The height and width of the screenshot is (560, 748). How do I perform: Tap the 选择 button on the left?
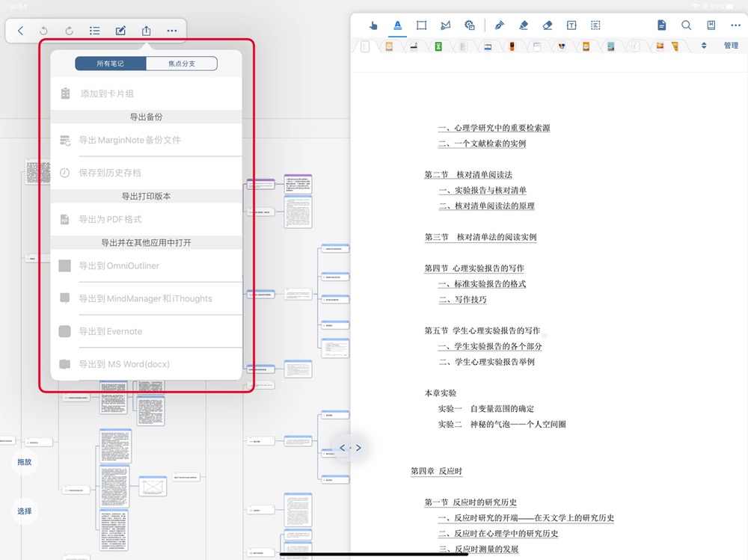click(23, 511)
